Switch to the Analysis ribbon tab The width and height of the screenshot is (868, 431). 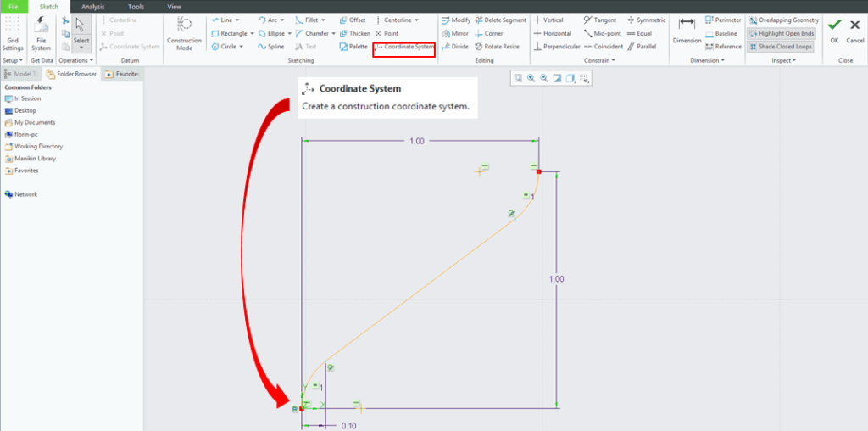click(x=93, y=6)
